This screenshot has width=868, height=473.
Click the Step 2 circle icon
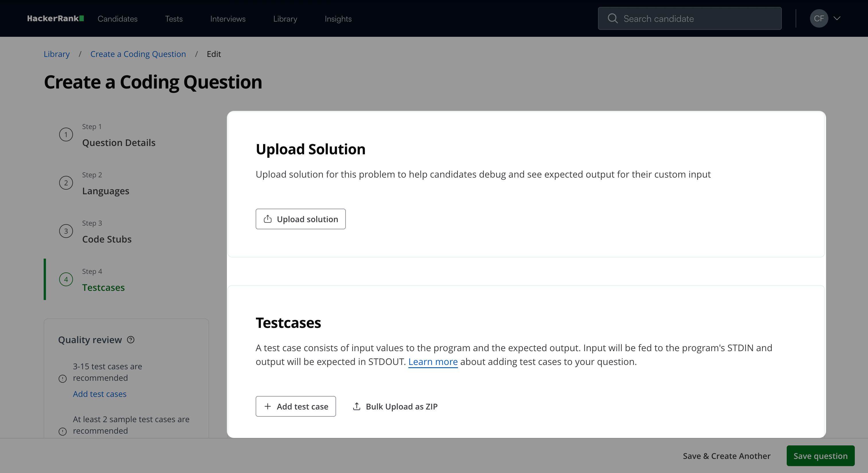click(66, 183)
